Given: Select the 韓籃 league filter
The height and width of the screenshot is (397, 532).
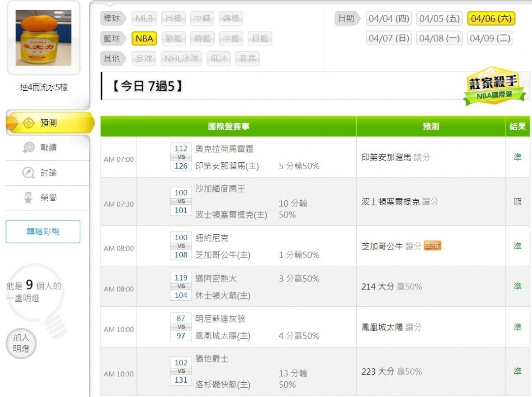Looking at the screenshot, I should click(x=202, y=38).
